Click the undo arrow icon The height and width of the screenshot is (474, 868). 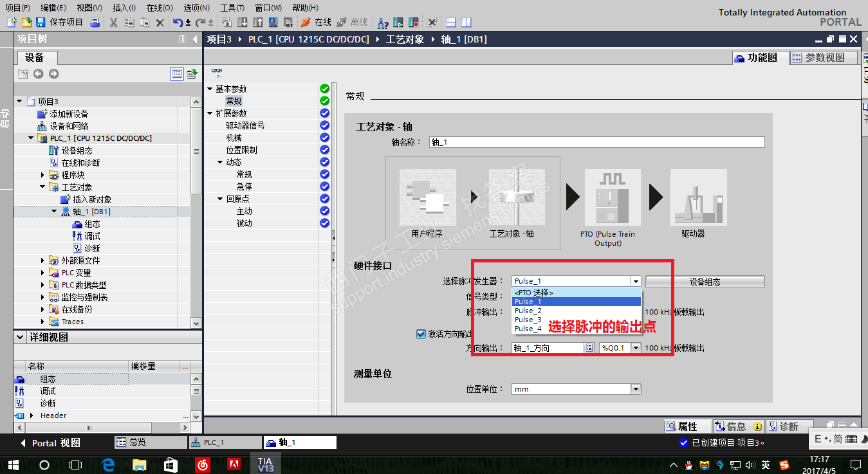click(x=178, y=23)
